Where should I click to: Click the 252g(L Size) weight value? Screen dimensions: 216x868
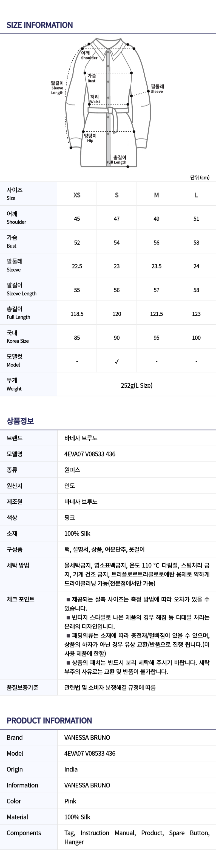[137, 385]
